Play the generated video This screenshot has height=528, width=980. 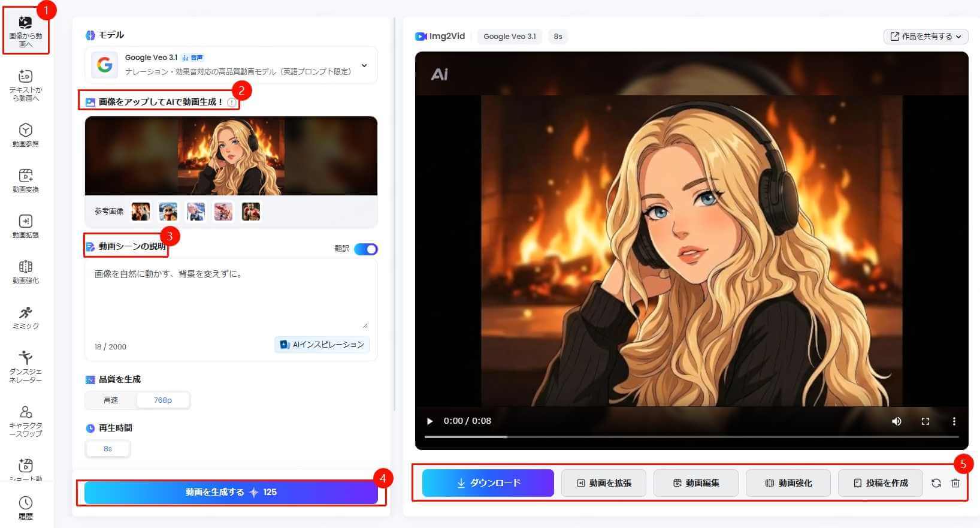click(429, 421)
